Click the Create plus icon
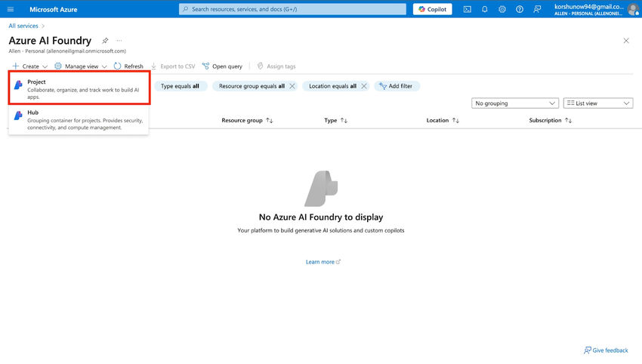 [x=16, y=66]
